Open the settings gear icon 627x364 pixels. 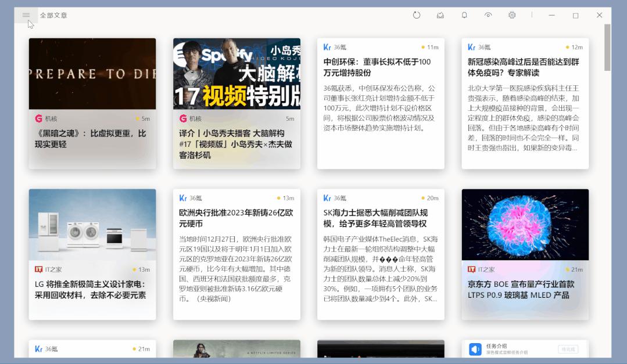click(x=510, y=16)
